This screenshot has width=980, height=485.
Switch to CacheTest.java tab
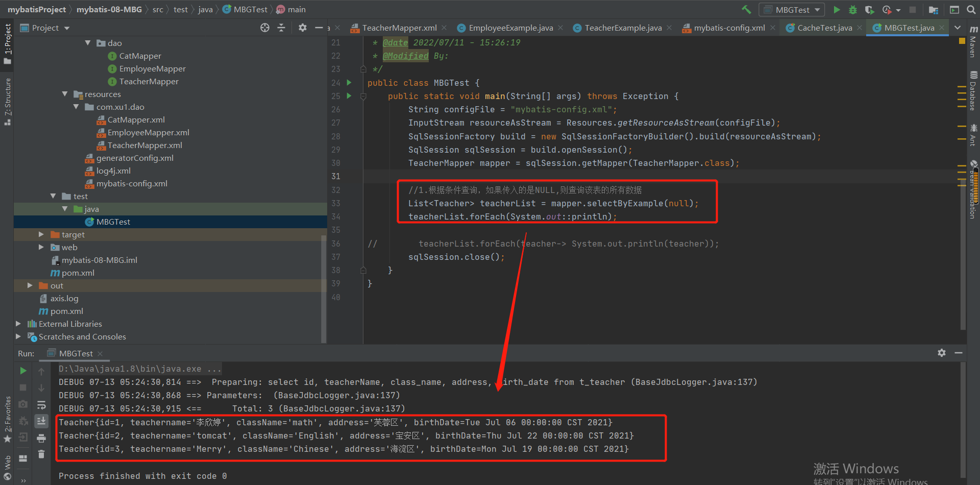(x=824, y=28)
